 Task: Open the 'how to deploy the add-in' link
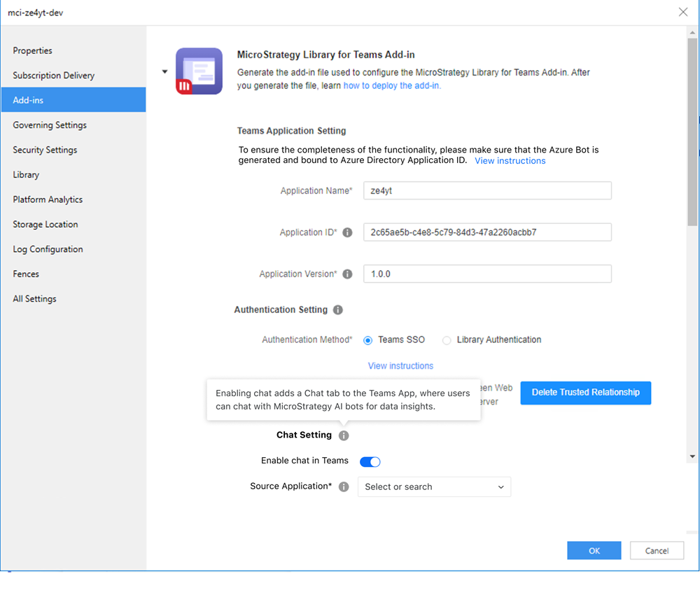tap(391, 85)
